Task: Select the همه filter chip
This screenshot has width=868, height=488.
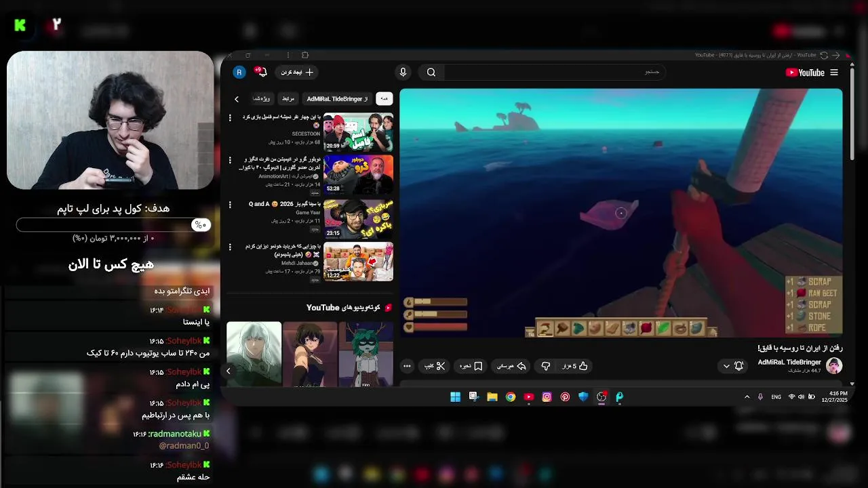Action: pyautogui.click(x=384, y=99)
